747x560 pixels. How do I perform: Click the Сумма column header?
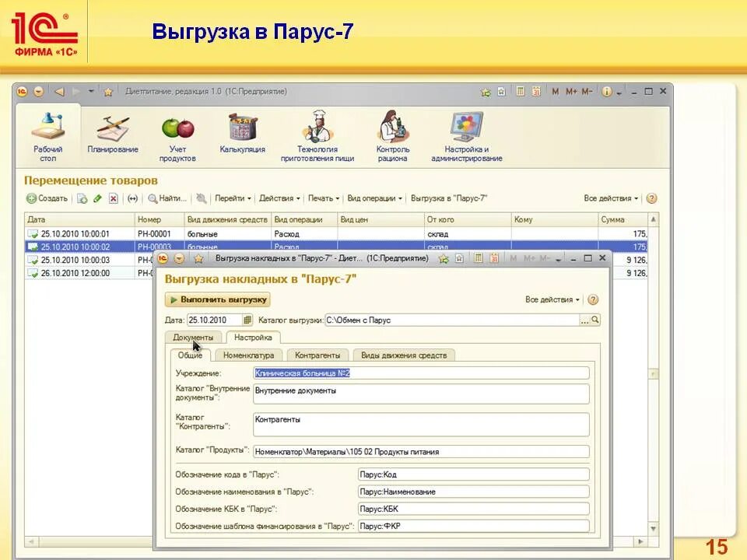tap(622, 219)
